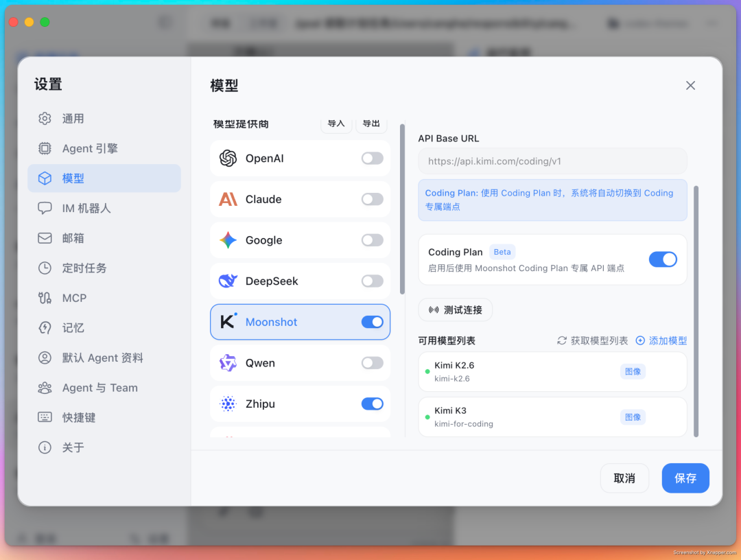Open the 默认 Agent 资料 section

pos(104,358)
